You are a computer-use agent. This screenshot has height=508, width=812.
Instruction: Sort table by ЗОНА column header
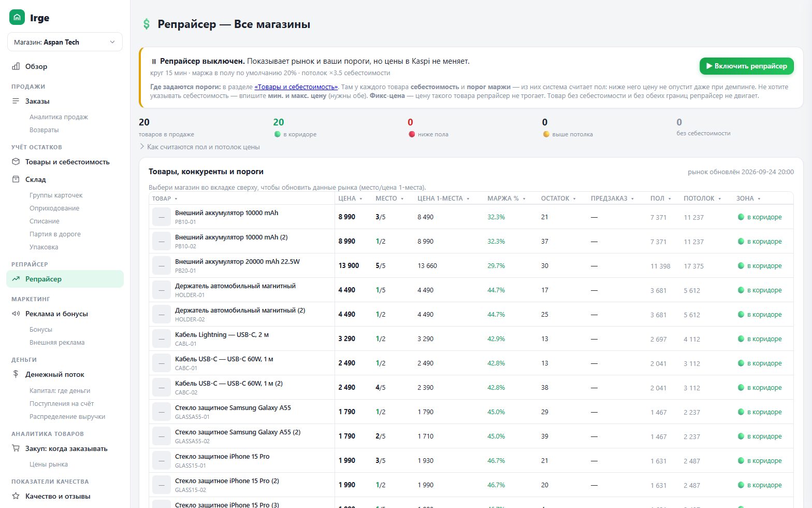pyautogui.click(x=748, y=199)
